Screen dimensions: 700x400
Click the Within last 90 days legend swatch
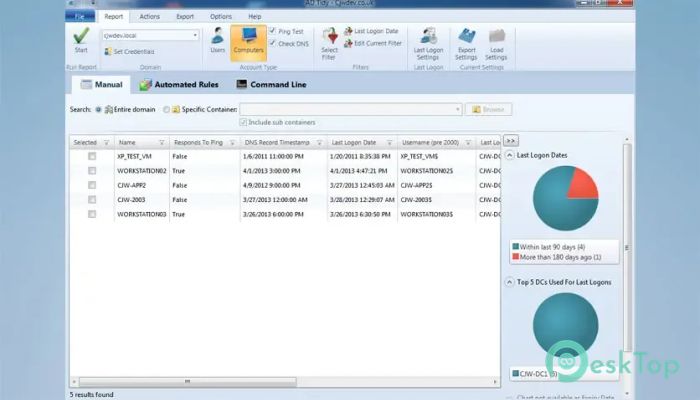[x=516, y=246]
